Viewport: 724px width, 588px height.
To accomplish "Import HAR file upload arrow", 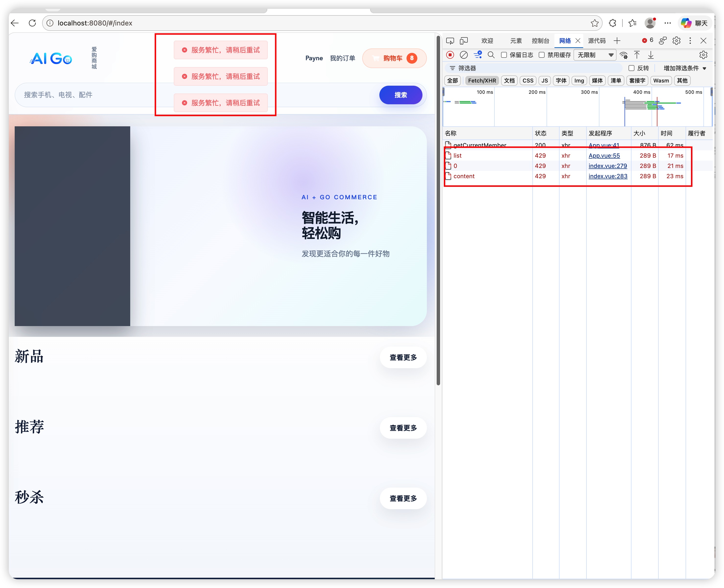I will coord(637,55).
